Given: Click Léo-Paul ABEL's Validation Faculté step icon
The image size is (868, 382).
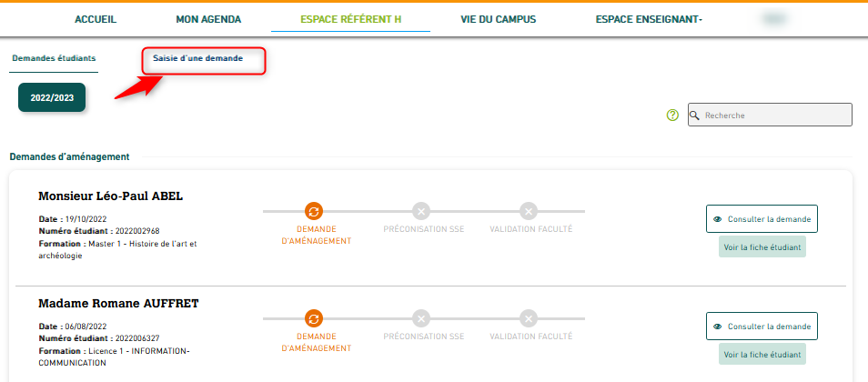Looking at the screenshot, I should [529, 211].
